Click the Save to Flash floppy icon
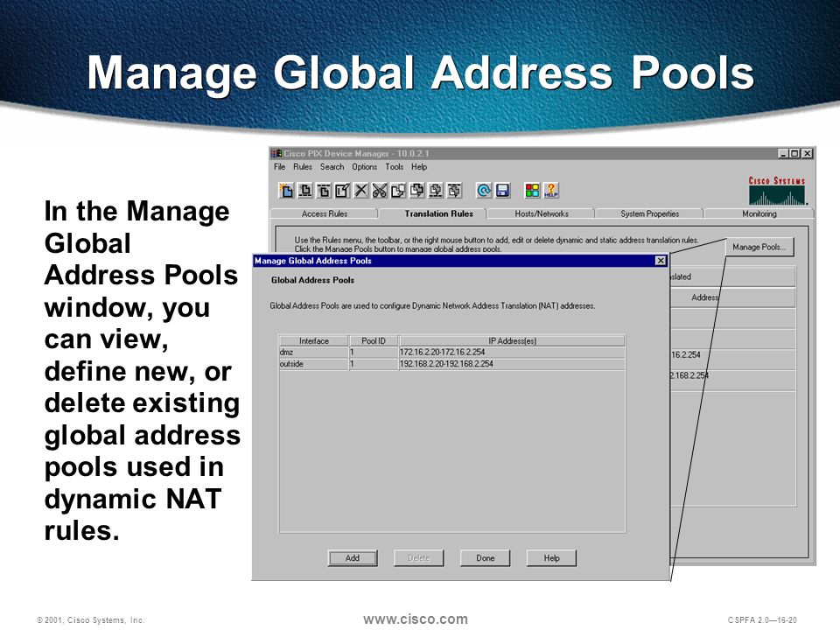 click(x=502, y=190)
